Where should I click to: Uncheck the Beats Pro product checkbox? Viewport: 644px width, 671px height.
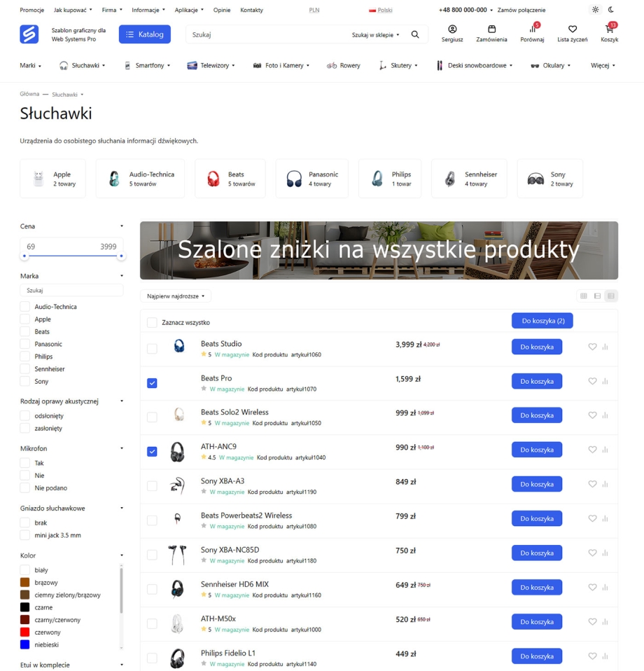(x=152, y=383)
